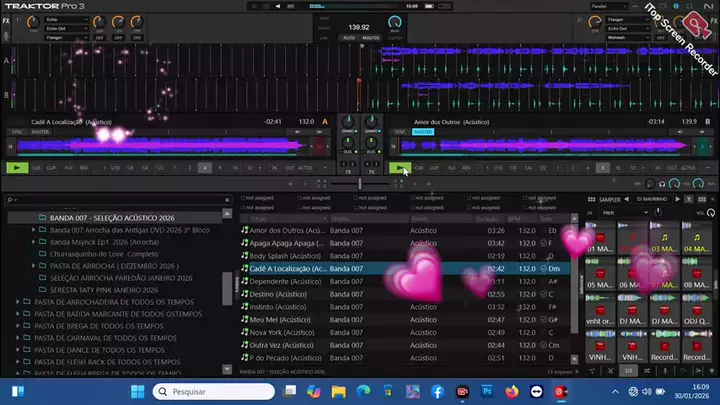Enable FLX flux mode on deck A
720x405 pixels.
click(x=68, y=168)
